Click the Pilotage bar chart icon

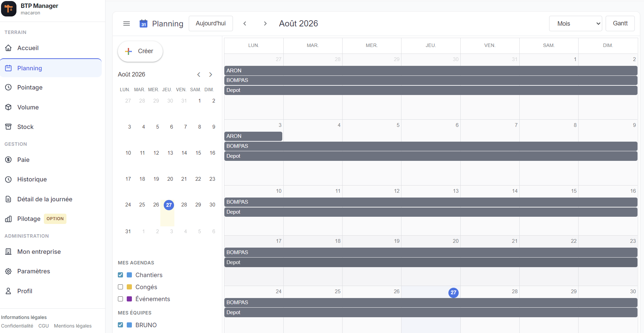tap(9, 219)
